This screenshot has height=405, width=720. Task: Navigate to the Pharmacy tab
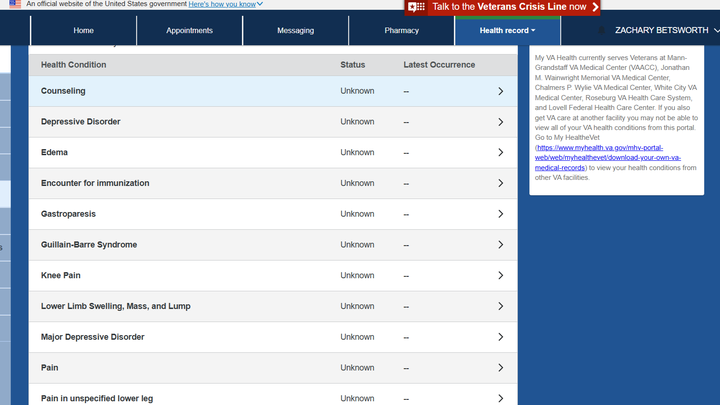pos(401,31)
